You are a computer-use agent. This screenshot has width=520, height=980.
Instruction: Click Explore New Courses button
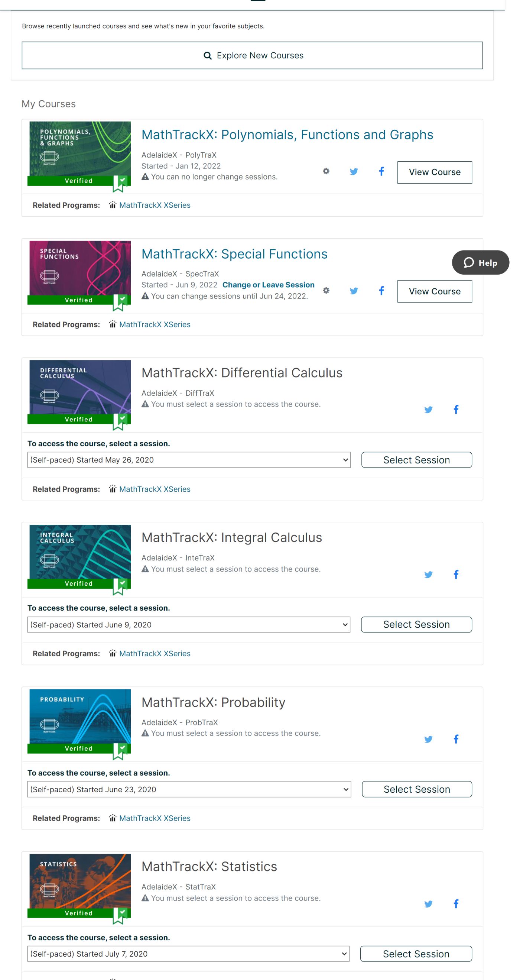click(252, 55)
